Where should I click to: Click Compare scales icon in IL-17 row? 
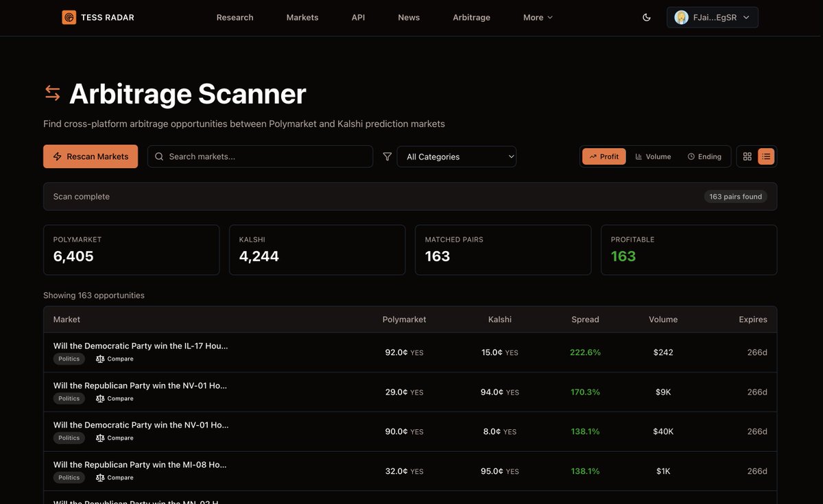pos(100,359)
